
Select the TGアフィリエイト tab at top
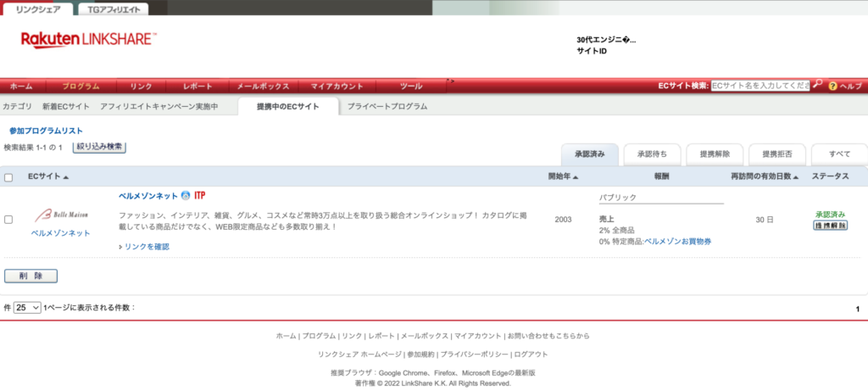[x=113, y=9]
